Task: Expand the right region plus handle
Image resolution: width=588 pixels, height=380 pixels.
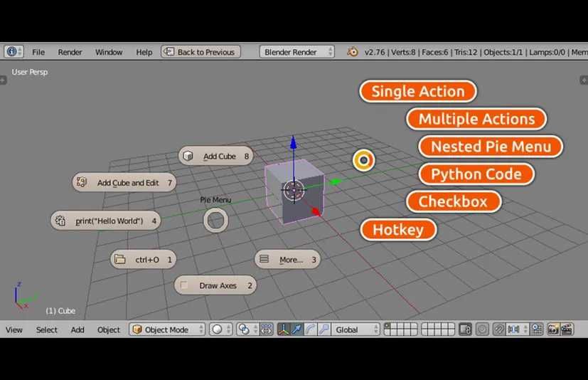Action: pyautogui.click(x=584, y=80)
